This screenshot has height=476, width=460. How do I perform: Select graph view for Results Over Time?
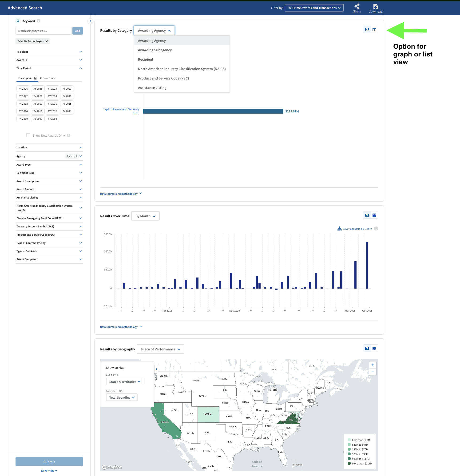coord(367,215)
